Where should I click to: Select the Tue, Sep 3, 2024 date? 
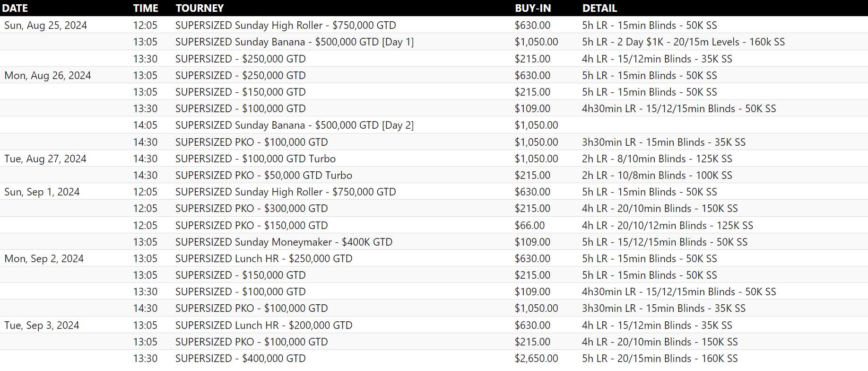pyautogui.click(x=42, y=326)
